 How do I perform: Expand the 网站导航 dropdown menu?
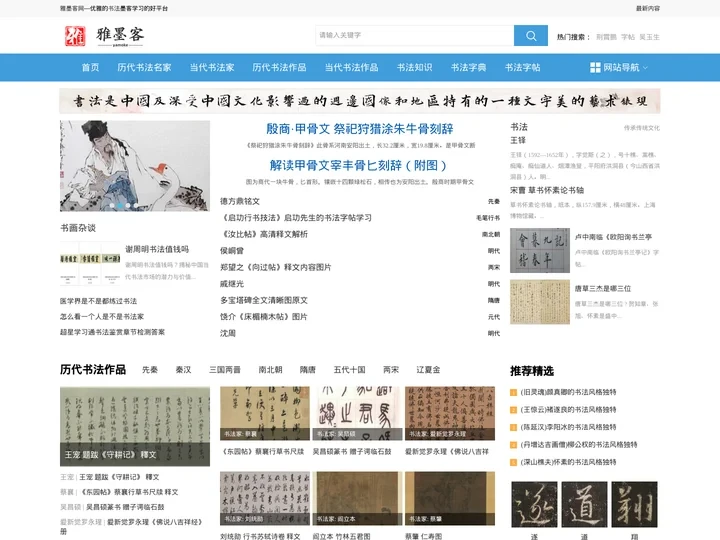pyautogui.click(x=619, y=68)
